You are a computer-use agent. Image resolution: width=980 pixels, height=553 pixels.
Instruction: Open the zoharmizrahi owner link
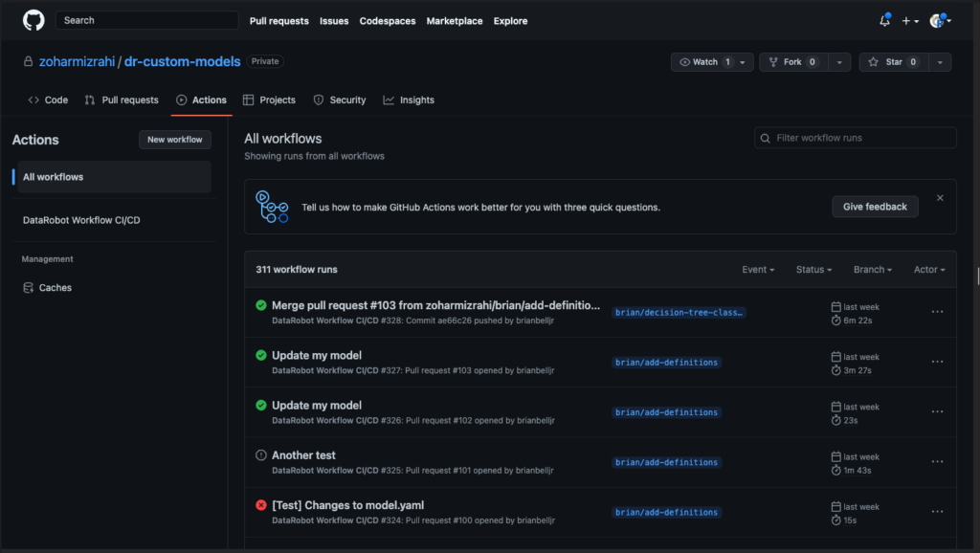pyautogui.click(x=77, y=62)
